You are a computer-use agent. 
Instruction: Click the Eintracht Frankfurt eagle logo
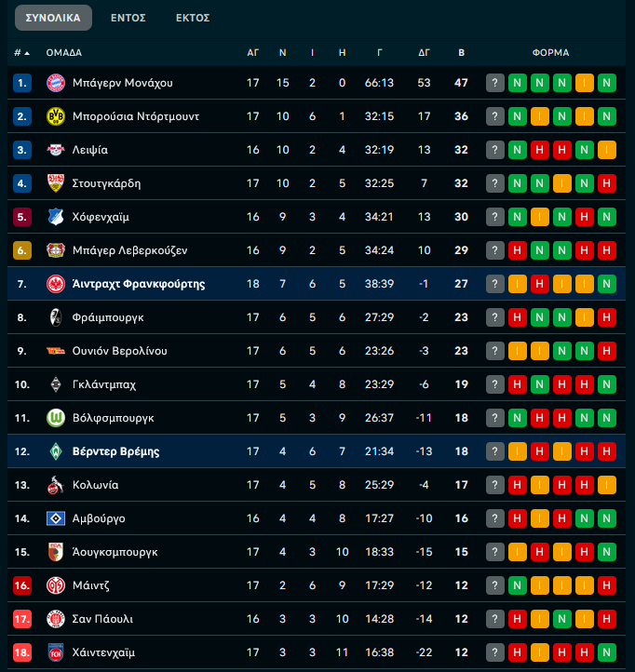55,284
